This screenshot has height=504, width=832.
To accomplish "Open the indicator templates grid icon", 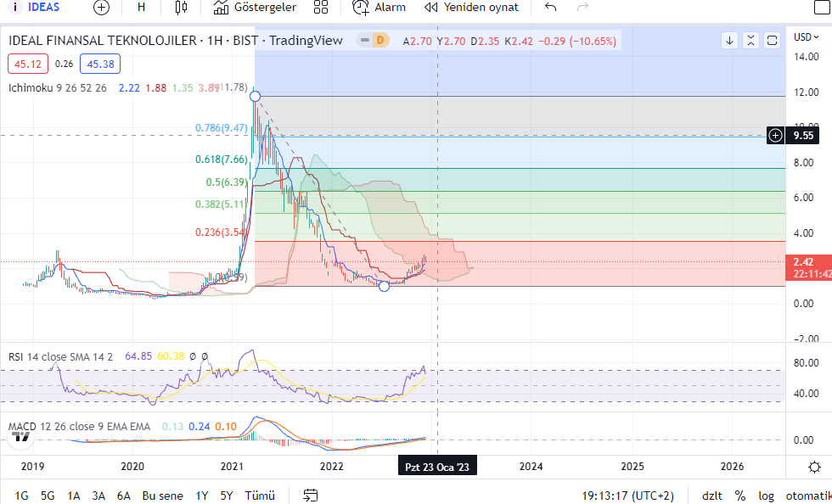I will pos(321,8).
